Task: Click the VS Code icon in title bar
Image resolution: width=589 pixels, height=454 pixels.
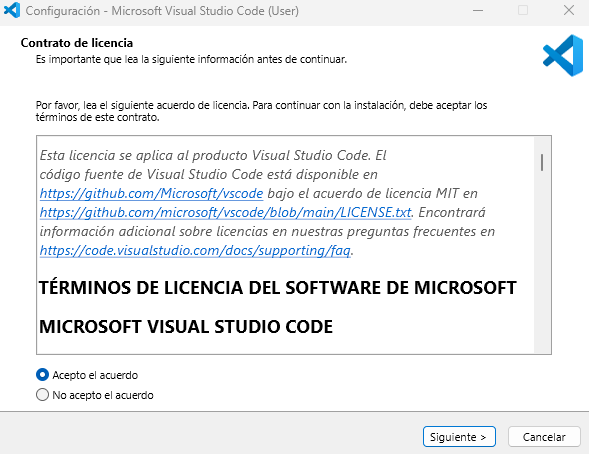Action: pyautogui.click(x=12, y=10)
